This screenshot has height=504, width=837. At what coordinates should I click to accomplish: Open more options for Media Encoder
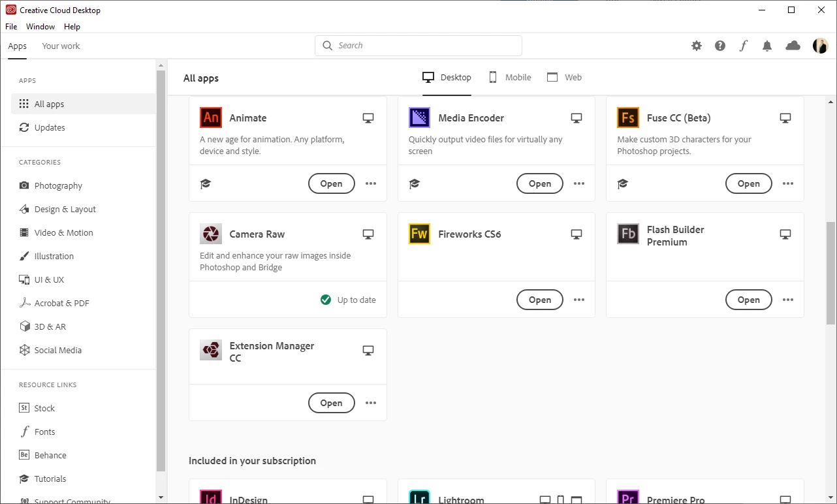pyautogui.click(x=579, y=183)
